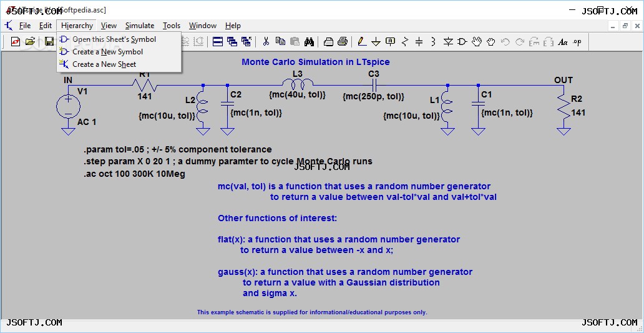
Task: Select the Label Net tool
Action: click(x=391, y=41)
